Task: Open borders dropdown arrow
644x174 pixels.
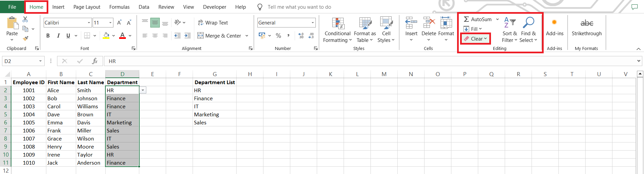Action: pyautogui.click(x=95, y=36)
